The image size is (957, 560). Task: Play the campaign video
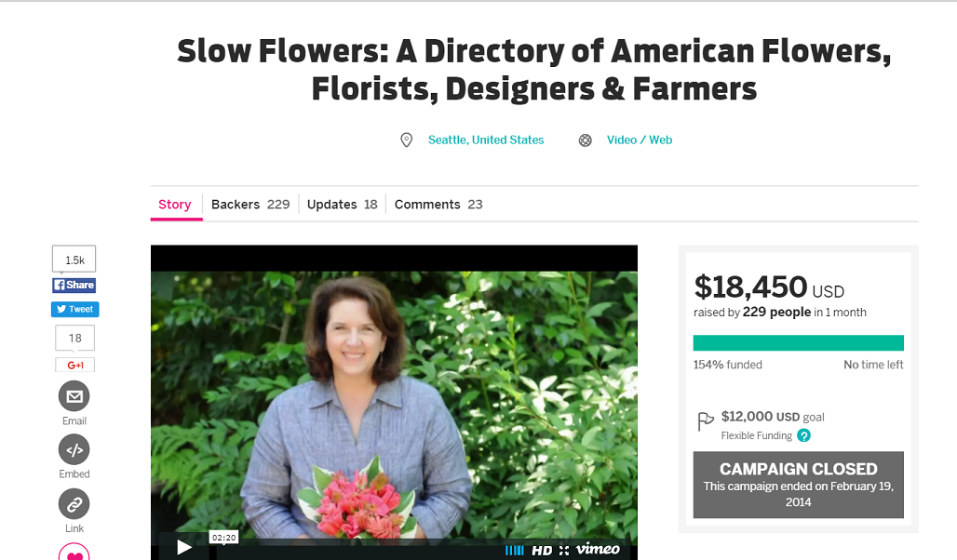[x=183, y=547]
